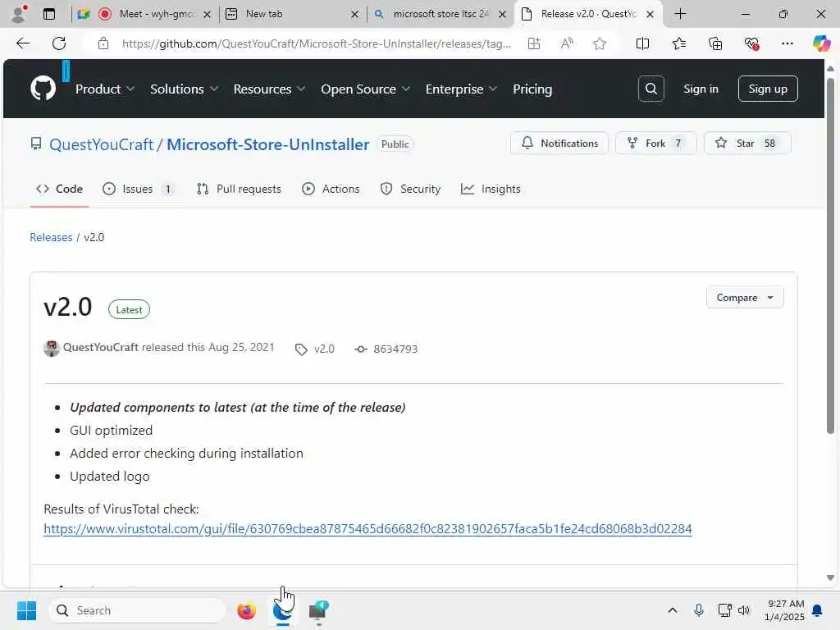Switch to the Issues tab
Screen dimensions: 840x630
click(138, 189)
